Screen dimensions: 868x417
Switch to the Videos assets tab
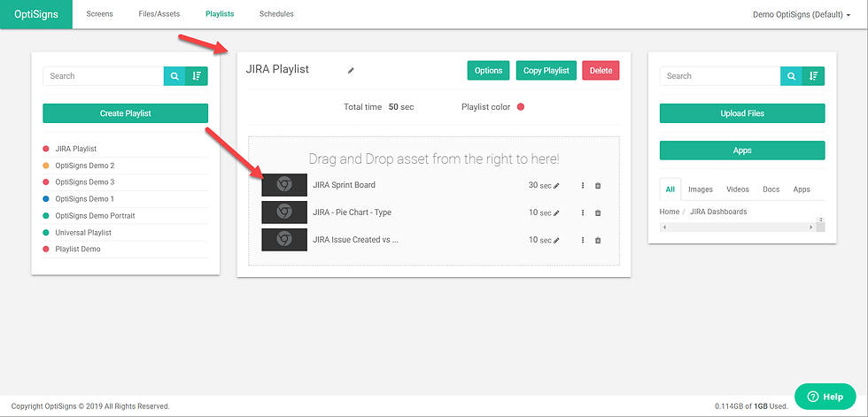point(737,189)
